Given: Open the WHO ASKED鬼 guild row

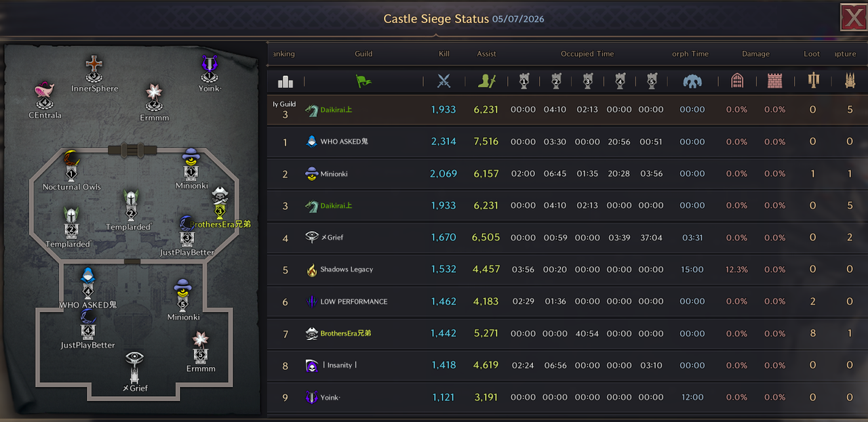Looking at the screenshot, I should click(x=568, y=142).
